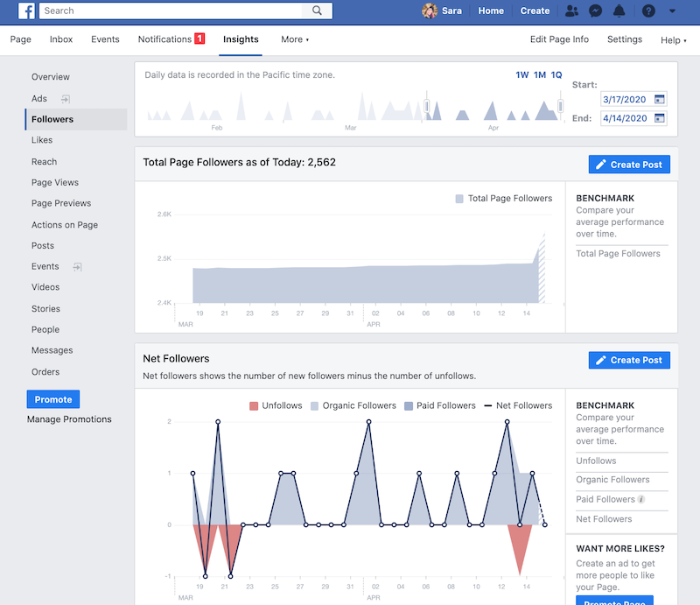Select Stories in the sidebar
Viewport: 700px width, 605px height.
(x=46, y=309)
